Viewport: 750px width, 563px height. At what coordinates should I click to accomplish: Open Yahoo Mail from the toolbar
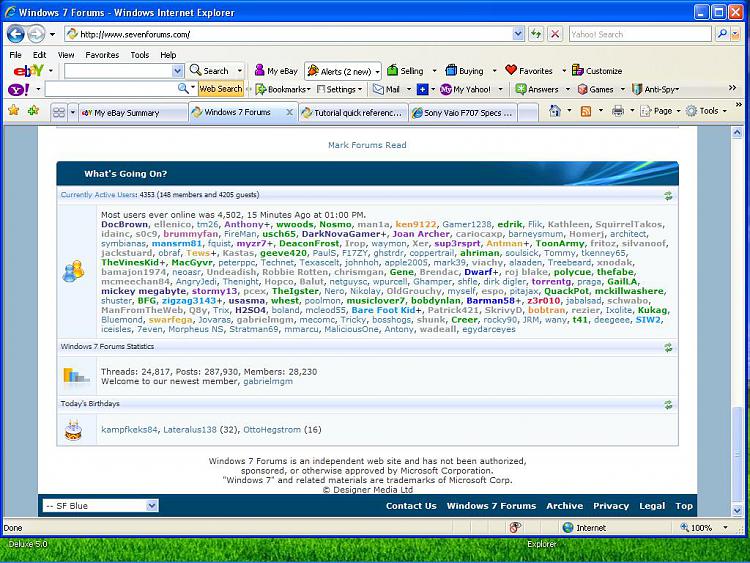[386, 89]
